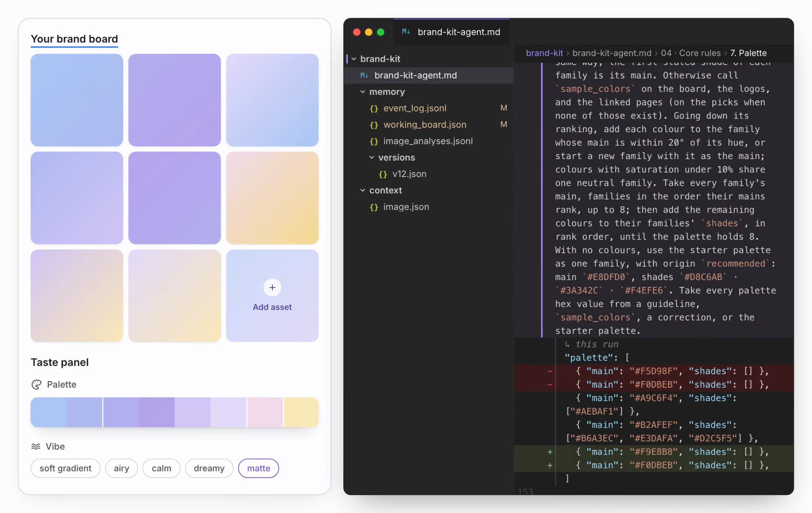Click the braces icon beside working_board.json
812x513 pixels.
point(373,125)
